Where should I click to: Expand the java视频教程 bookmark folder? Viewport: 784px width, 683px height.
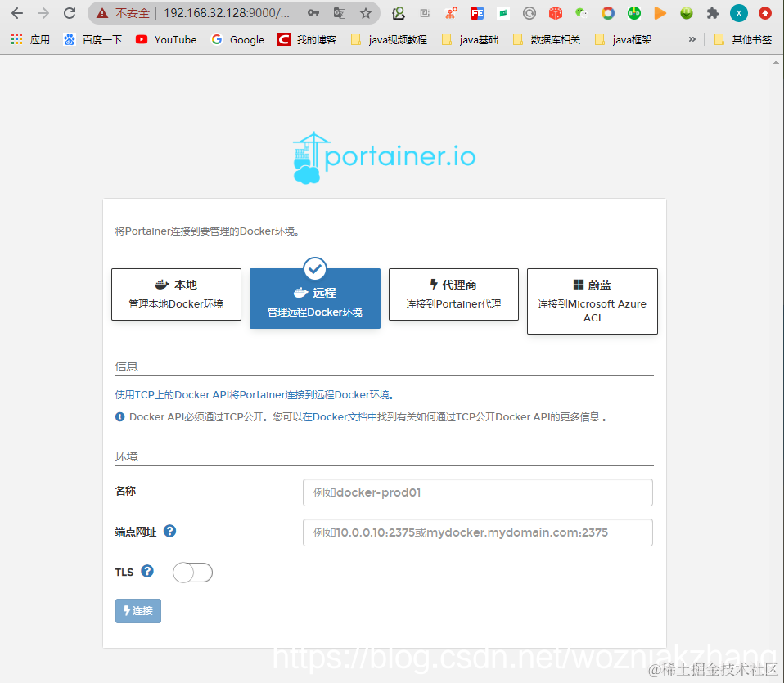[389, 39]
